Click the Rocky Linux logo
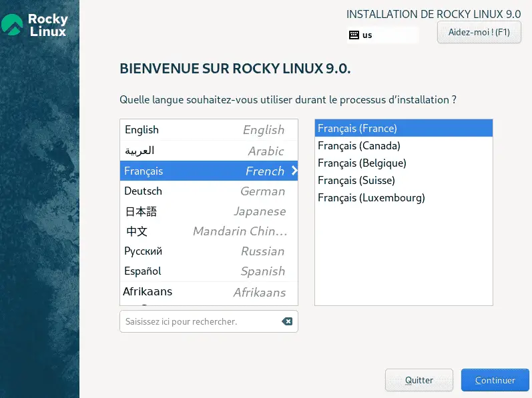This screenshot has height=398, width=532. click(x=34, y=25)
